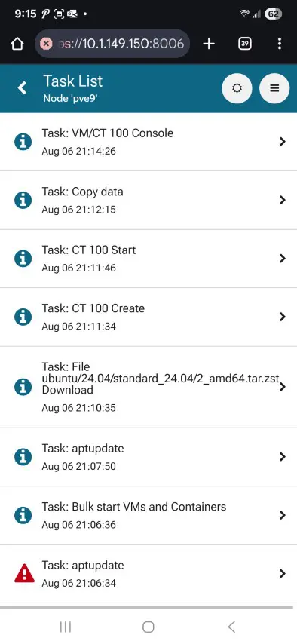
Task: Expand the VM/CT 100 Console task chevron
Action: click(x=282, y=142)
